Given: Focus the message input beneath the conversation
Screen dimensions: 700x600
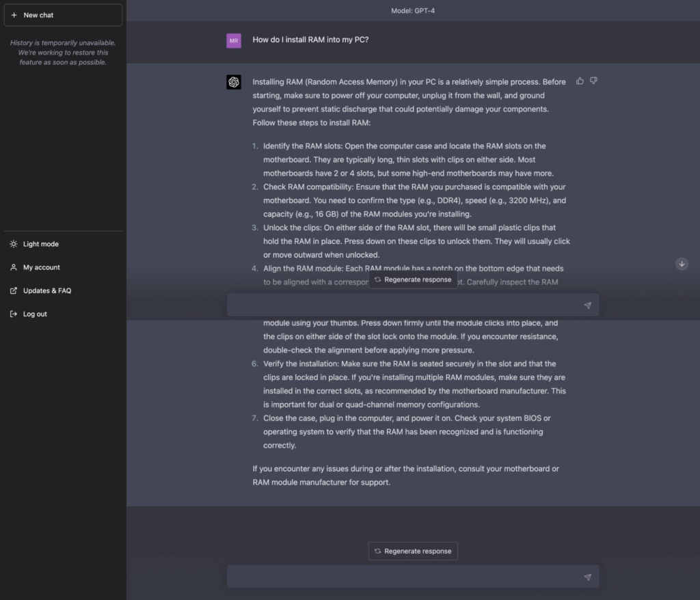Looking at the screenshot, I should (403, 577).
